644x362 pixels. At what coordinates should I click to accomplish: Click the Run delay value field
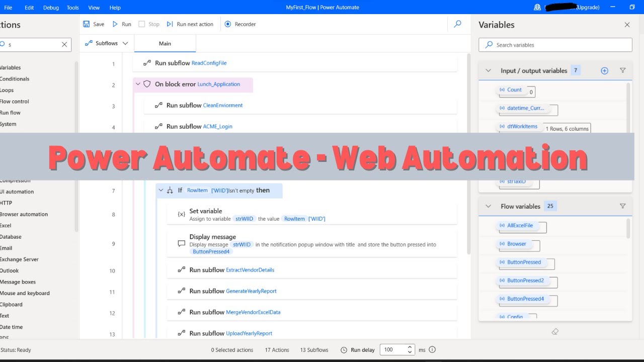pyautogui.click(x=394, y=350)
